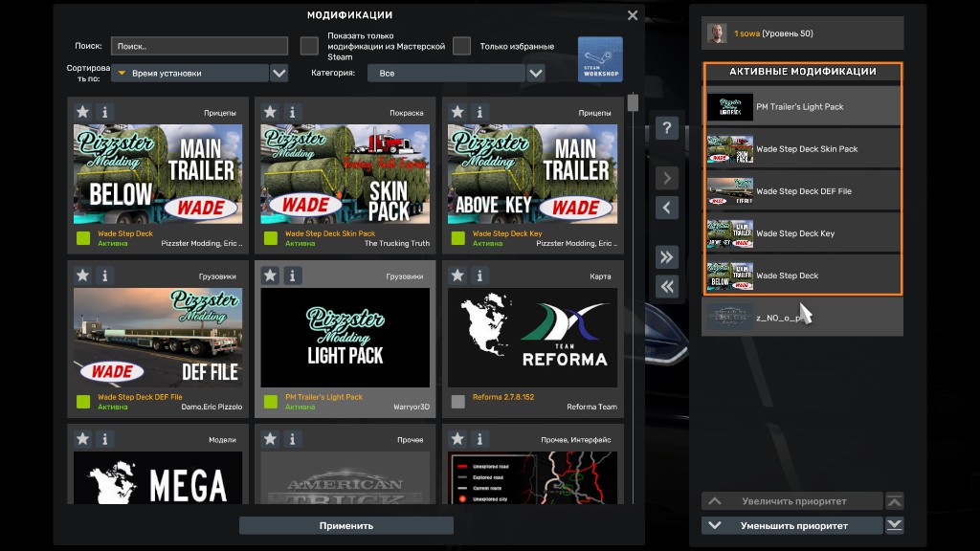
Task: Move selected mod to active with right arrow
Action: (x=667, y=178)
